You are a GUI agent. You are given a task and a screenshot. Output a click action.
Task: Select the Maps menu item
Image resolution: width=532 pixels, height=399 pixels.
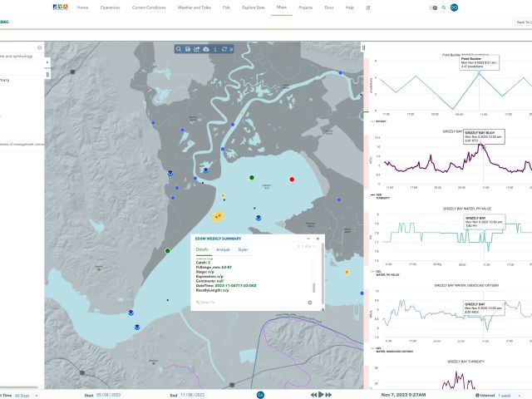coord(282,7)
